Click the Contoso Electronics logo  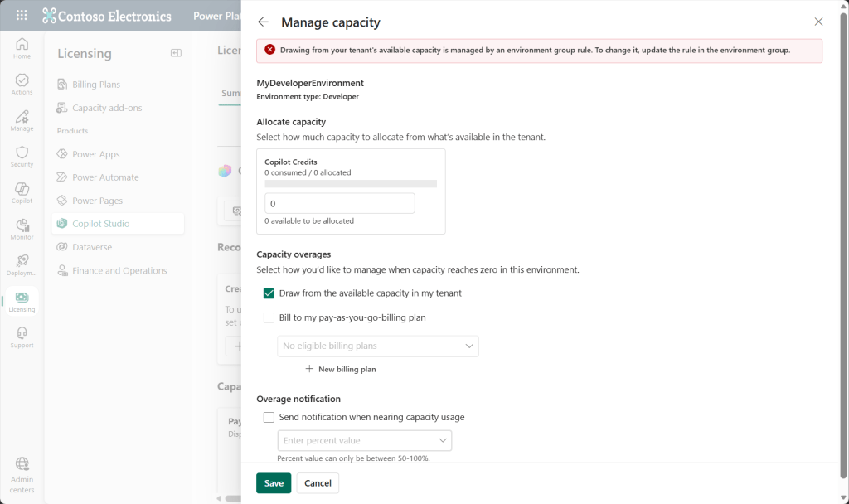[107, 17]
